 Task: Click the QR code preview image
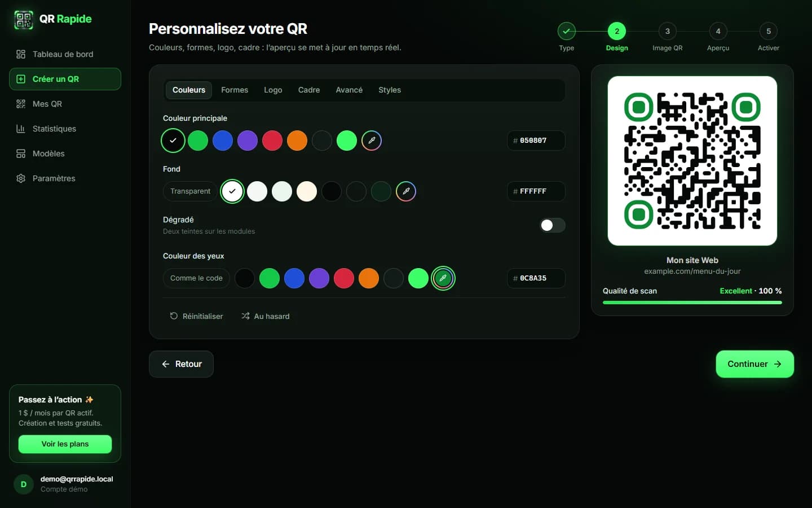(692, 161)
